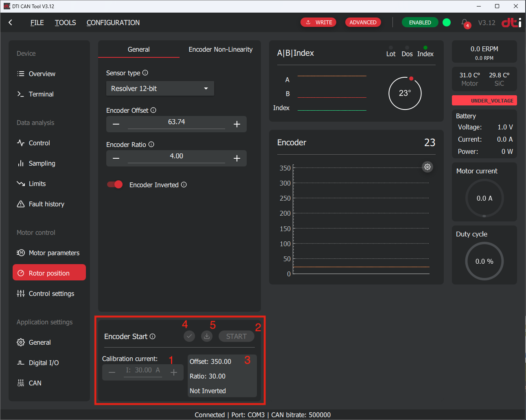526x420 pixels.
Task: Open Control under Data analysis
Action: click(49, 143)
